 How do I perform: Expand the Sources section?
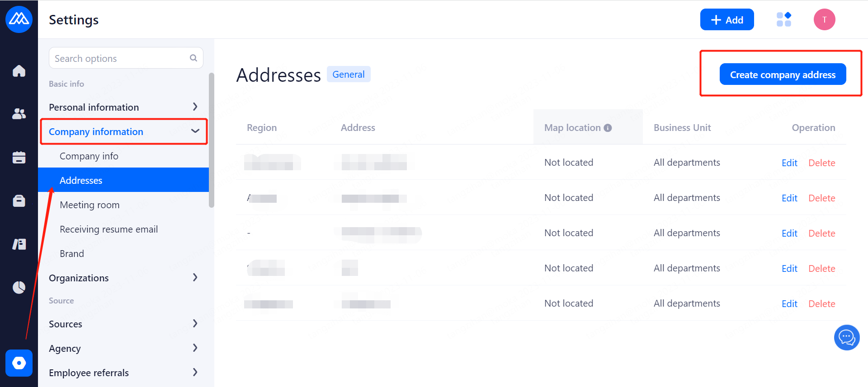pos(123,324)
